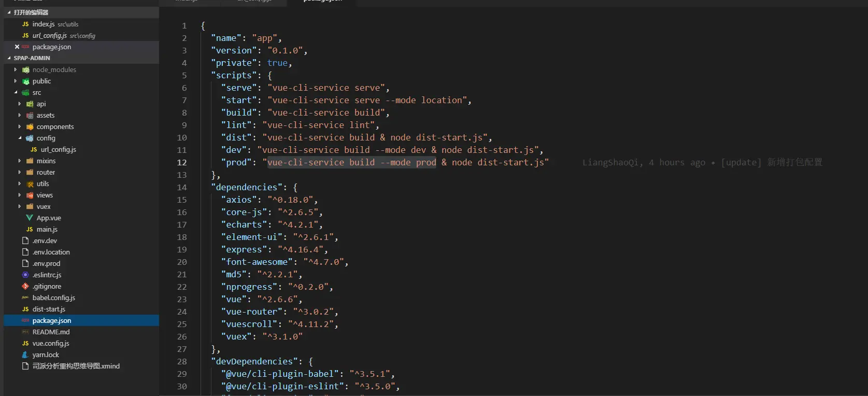
Task: Click the assets folder icon
Action: [30, 115]
